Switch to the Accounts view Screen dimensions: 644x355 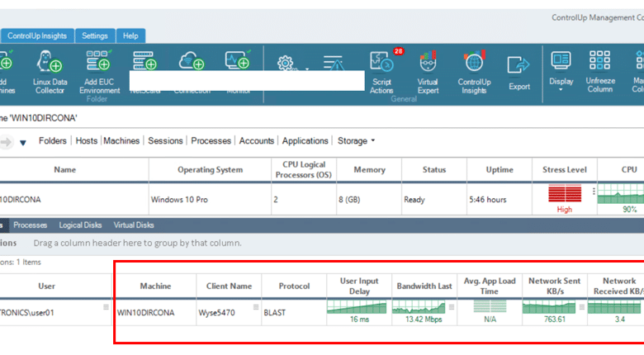[257, 141]
